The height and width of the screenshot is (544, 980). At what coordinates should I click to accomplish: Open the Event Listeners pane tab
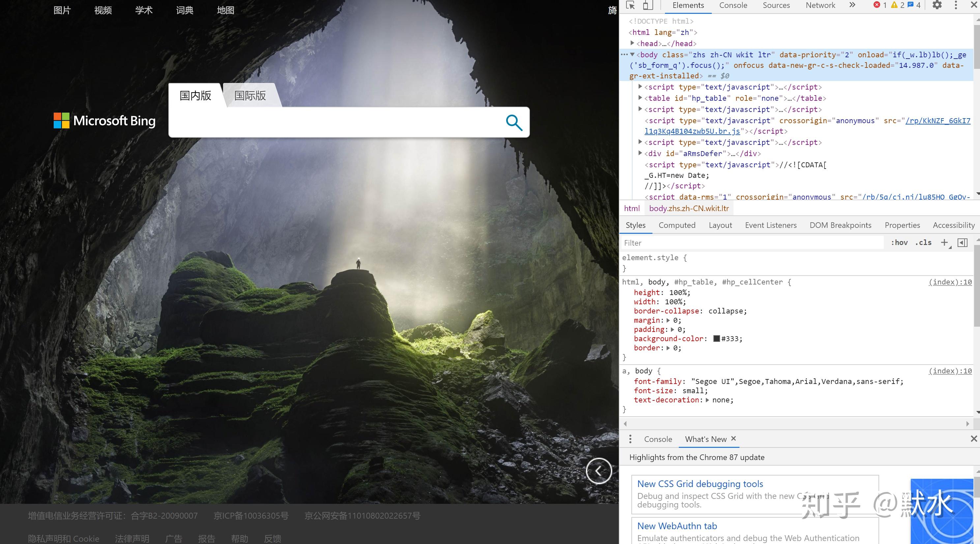point(771,225)
